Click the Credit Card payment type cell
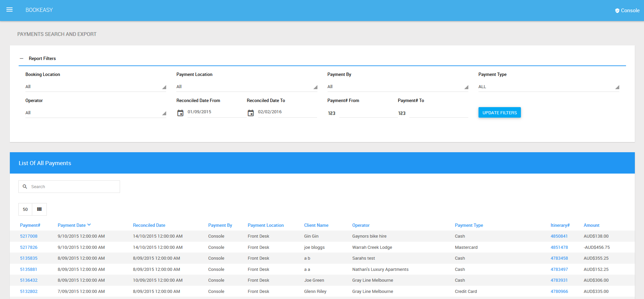 pyautogui.click(x=466, y=292)
